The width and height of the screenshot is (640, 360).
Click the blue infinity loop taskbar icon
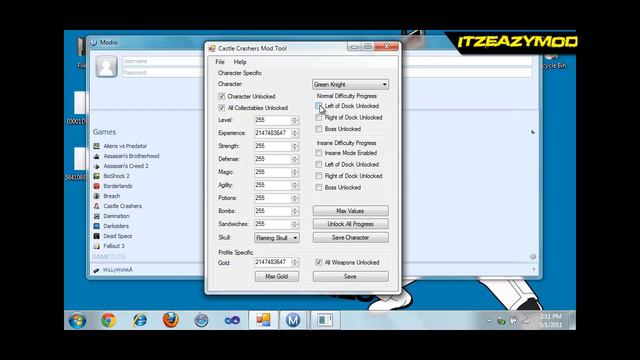click(x=232, y=320)
